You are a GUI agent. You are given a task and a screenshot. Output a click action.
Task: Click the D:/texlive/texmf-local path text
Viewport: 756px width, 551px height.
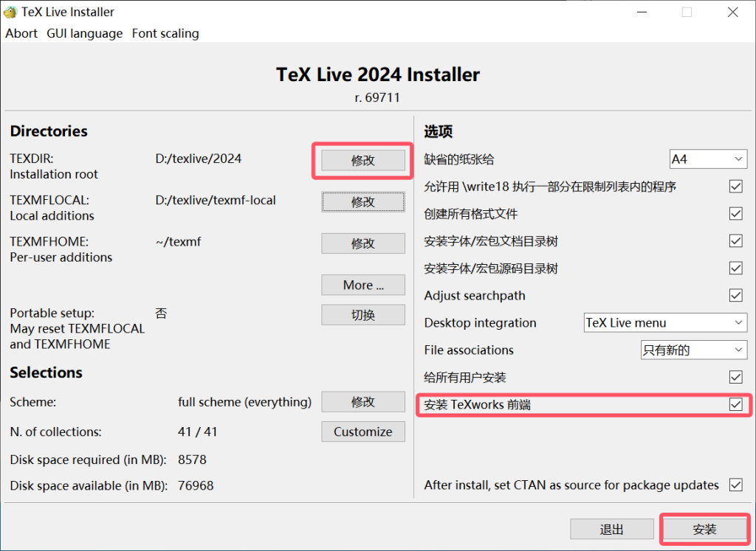tap(216, 201)
